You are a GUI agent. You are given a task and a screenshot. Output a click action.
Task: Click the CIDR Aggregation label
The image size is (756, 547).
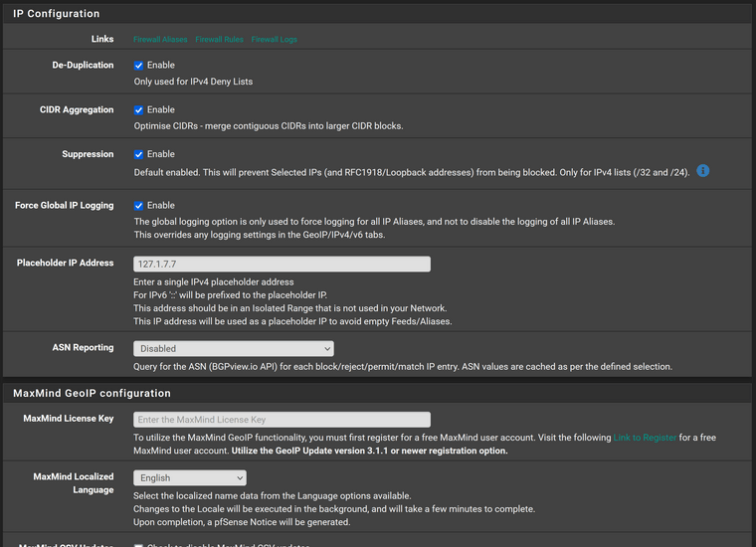(77, 109)
